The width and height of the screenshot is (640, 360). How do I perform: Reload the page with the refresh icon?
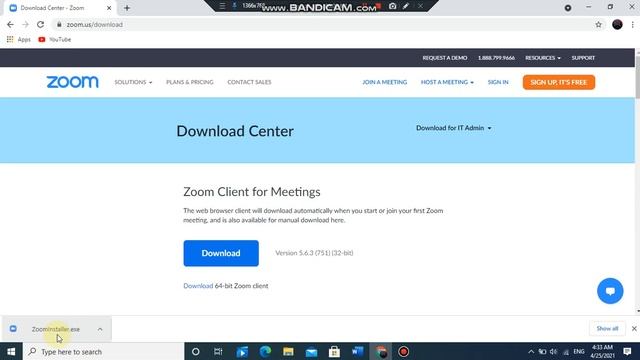tap(40, 24)
